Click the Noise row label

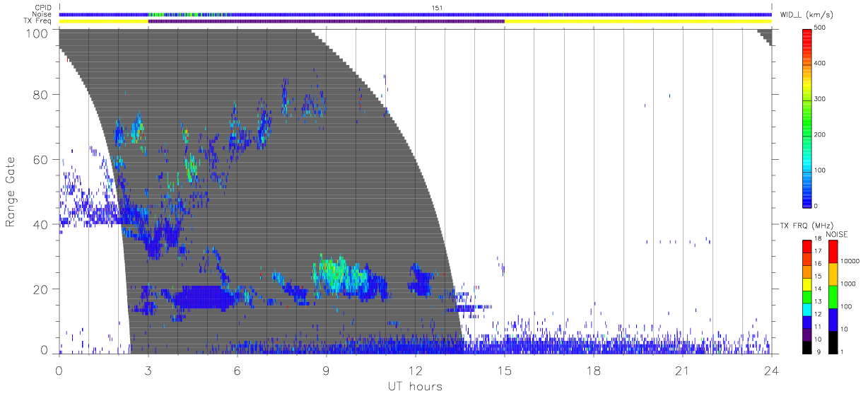[43, 14]
